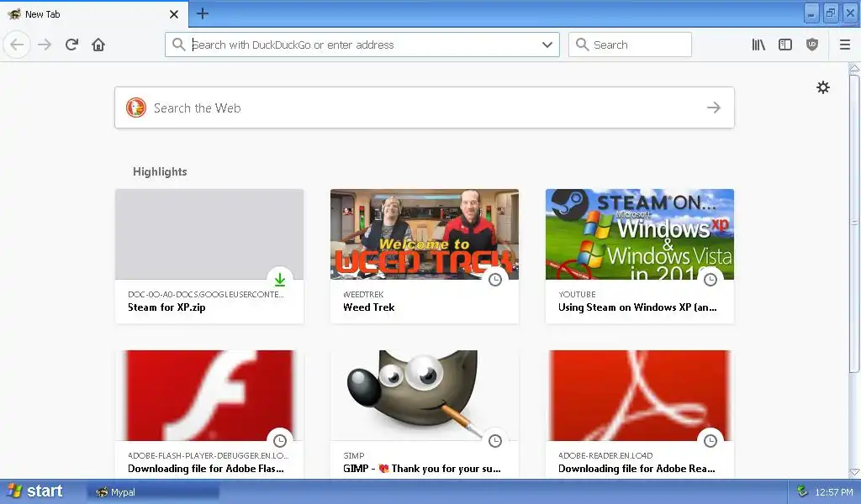This screenshot has width=861, height=504.
Task: Click the Search the Web box
Action: pyautogui.click(x=425, y=108)
